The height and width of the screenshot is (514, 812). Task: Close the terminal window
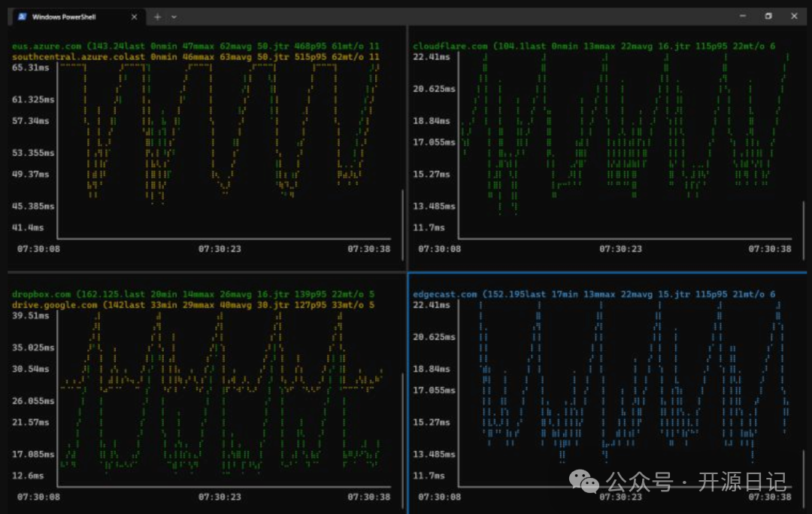(794, 16)
